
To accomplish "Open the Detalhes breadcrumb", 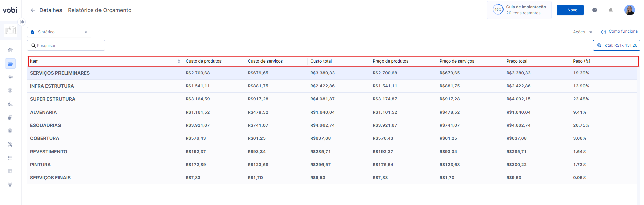I will (51, 10).
